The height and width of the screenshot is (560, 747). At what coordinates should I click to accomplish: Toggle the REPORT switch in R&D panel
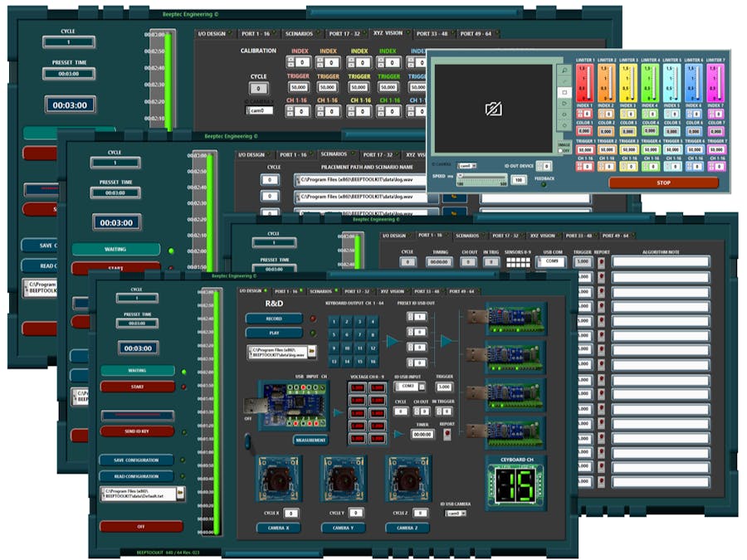pyautogui.click(x=447, y=434)
